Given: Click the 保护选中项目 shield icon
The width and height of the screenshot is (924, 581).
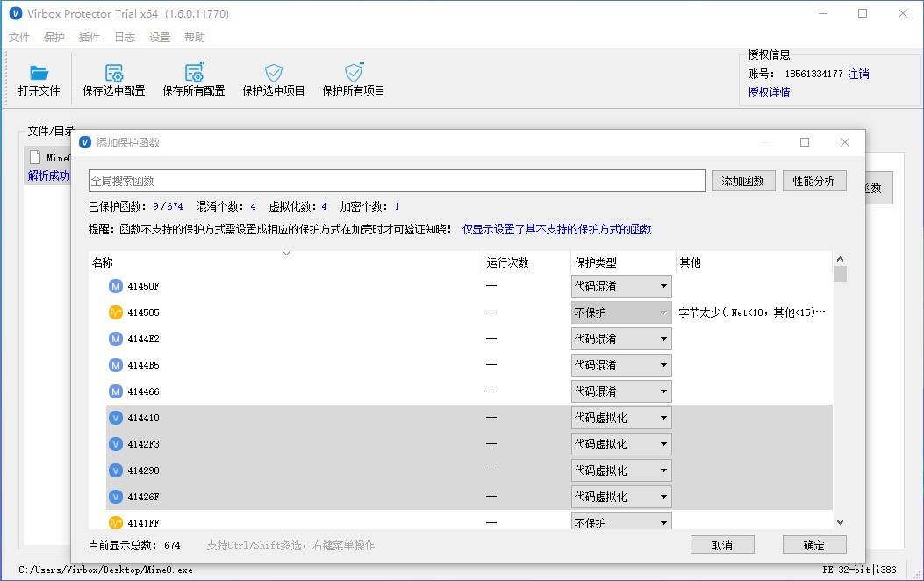Looking at the screenshot, I should 274,73.
